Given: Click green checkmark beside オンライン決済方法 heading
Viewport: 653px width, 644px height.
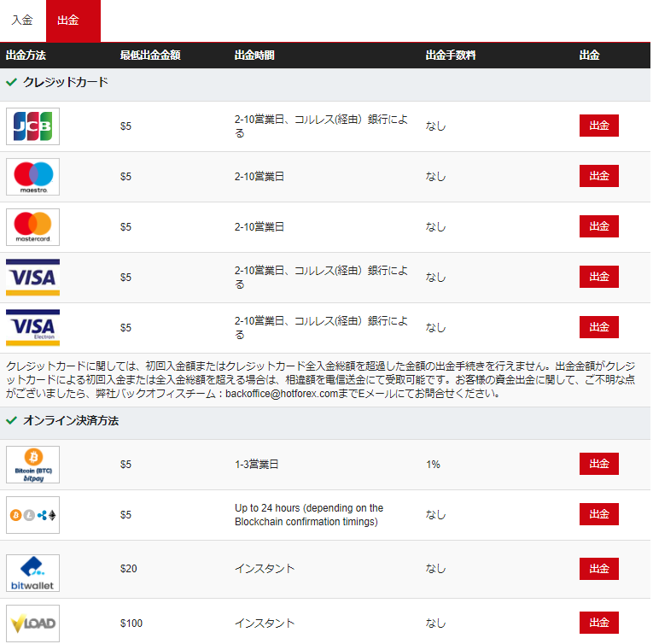Looking at the screenshot, I should (x=12, y=420).
